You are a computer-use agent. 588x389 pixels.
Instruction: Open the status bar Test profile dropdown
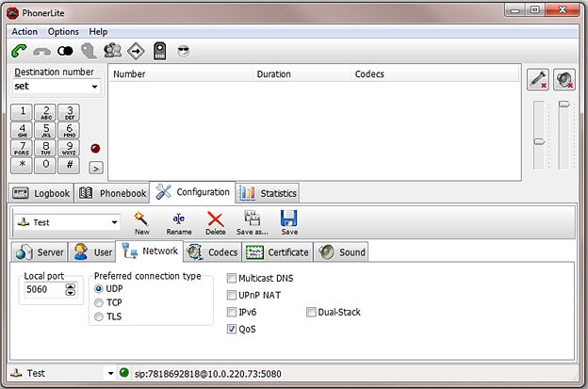pos(110,373)
